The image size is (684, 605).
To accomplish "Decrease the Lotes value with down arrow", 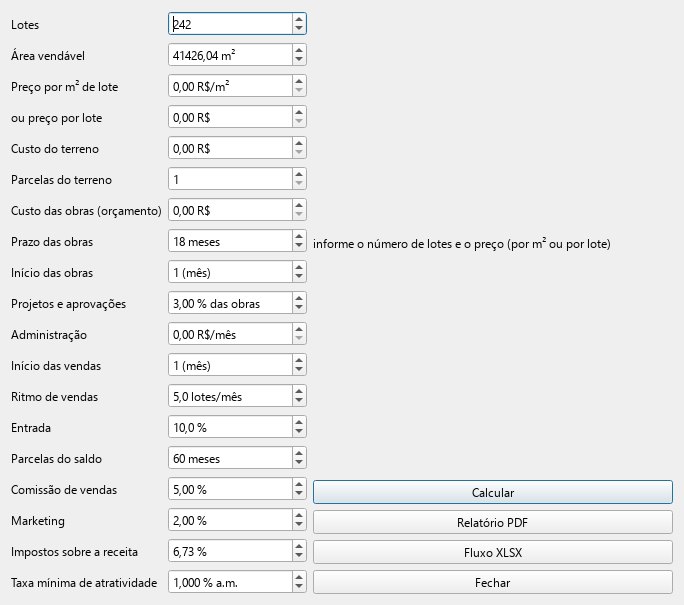I will coord(299,29).
